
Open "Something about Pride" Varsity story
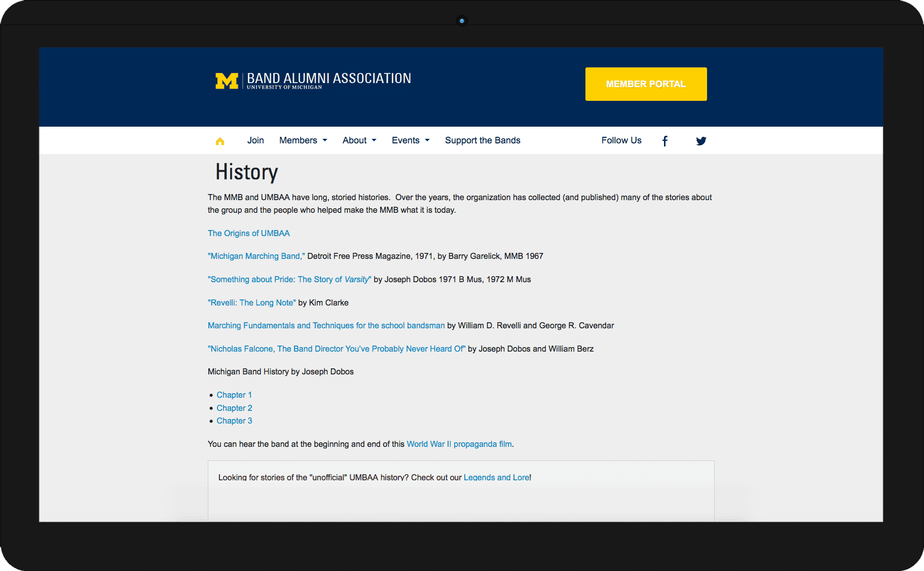(289, 280)
